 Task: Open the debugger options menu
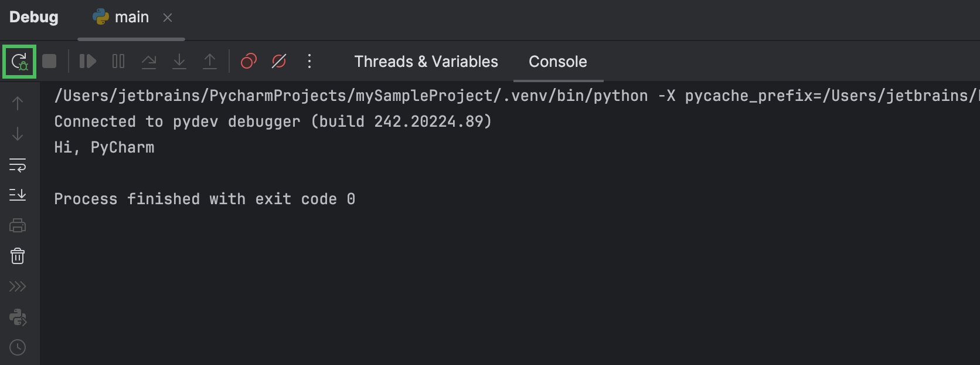(x=309, y=61)
